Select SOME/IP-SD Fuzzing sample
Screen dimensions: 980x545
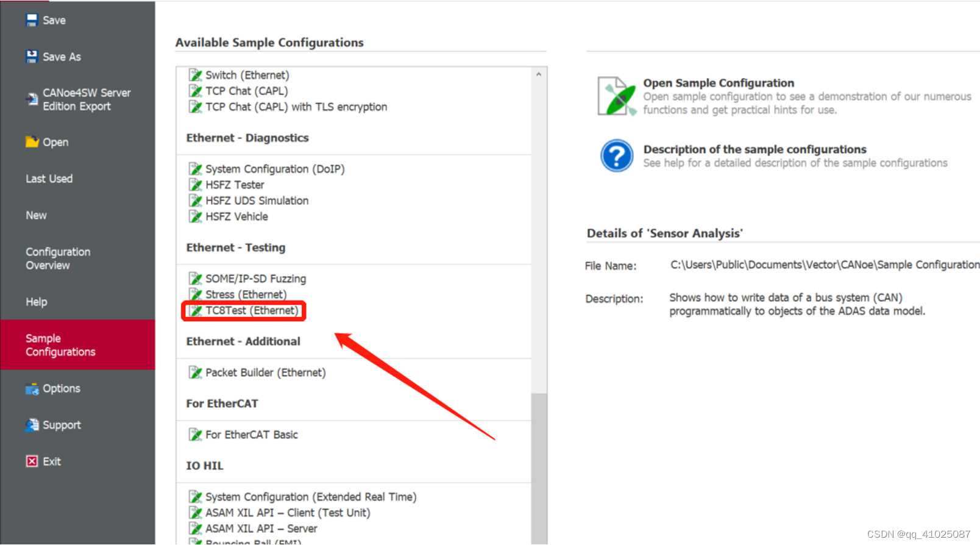pyautogui.click(x=255, y=279)
